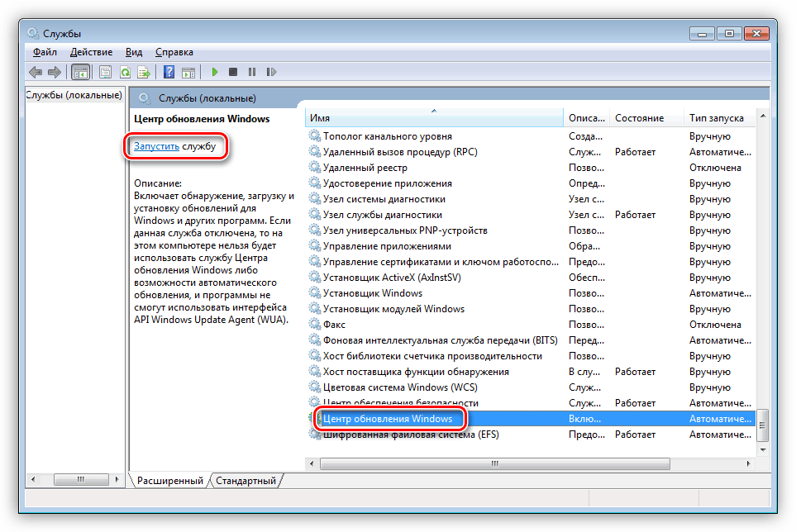Click the gear icon of Тополог канального уровня
The image size is (796, 532).
[315, 136]
